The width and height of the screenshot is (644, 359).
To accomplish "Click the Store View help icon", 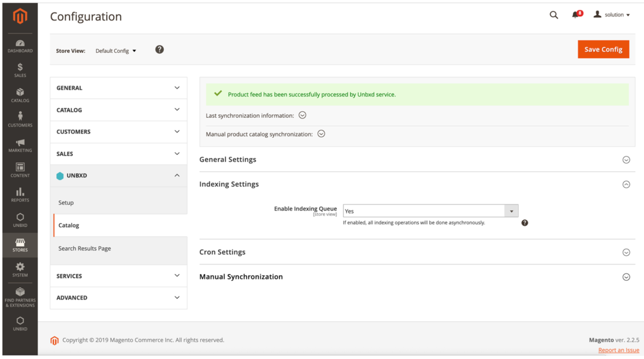I will click(160, 49).
